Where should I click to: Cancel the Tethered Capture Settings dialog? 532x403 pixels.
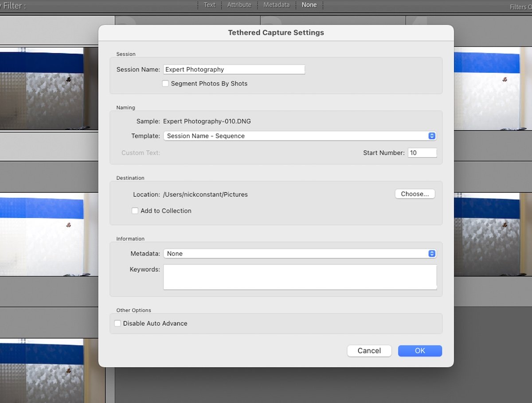coord(369,350)
